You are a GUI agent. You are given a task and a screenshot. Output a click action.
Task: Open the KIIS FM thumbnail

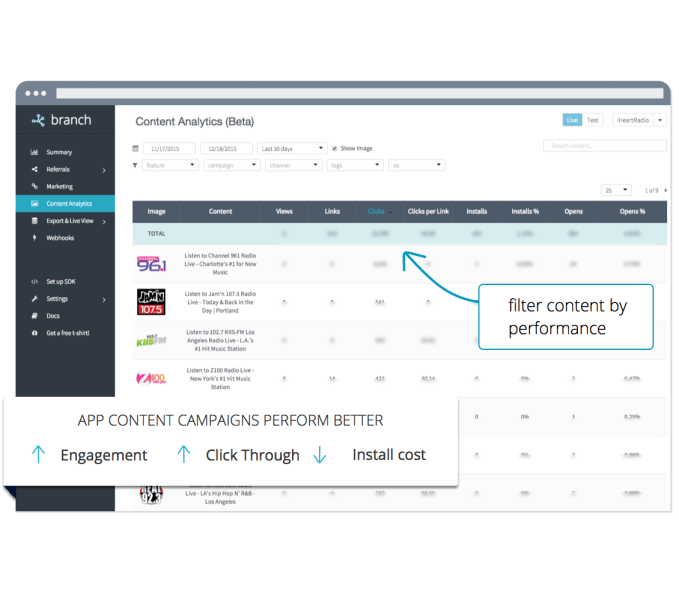coord(151,340)
